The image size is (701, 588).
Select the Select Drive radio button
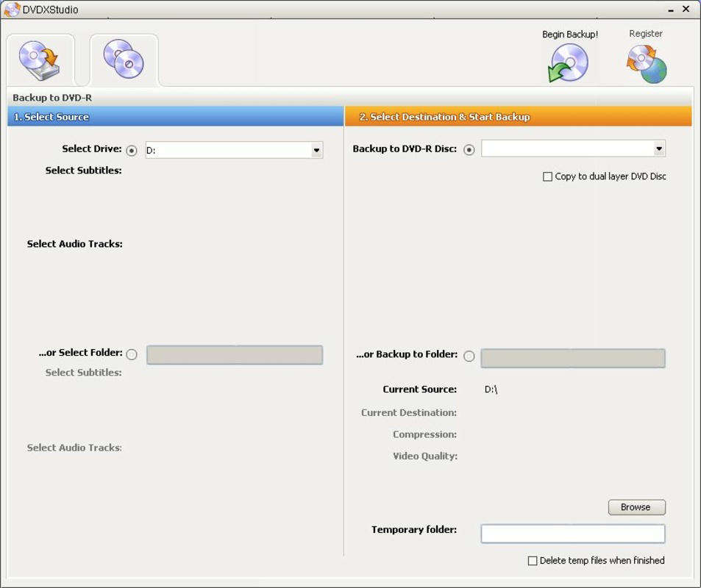(x=132, y=151)
